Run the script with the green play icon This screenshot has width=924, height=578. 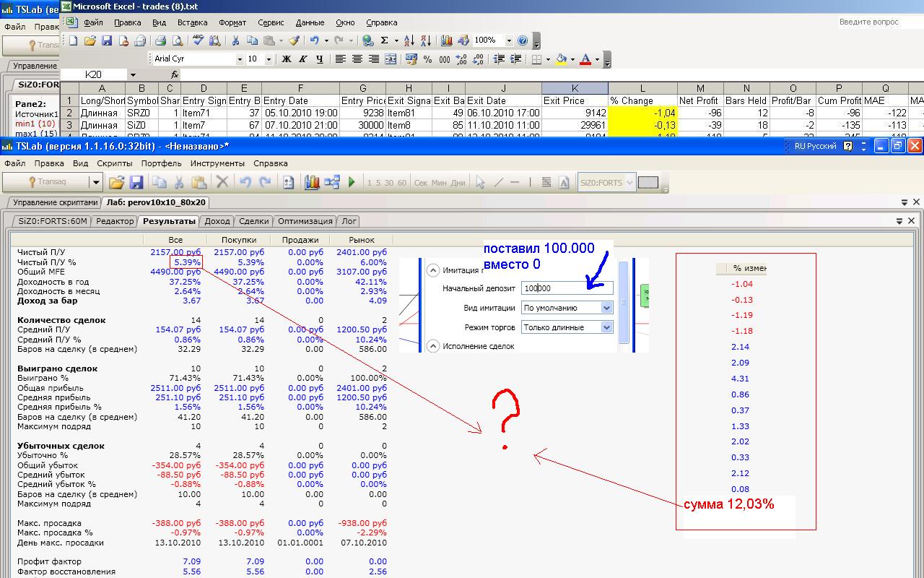(352, 183)
